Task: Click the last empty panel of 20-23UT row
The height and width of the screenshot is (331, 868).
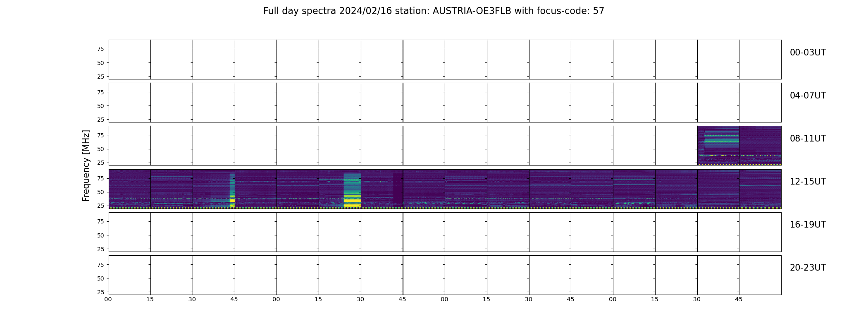Action: (761, 275)
